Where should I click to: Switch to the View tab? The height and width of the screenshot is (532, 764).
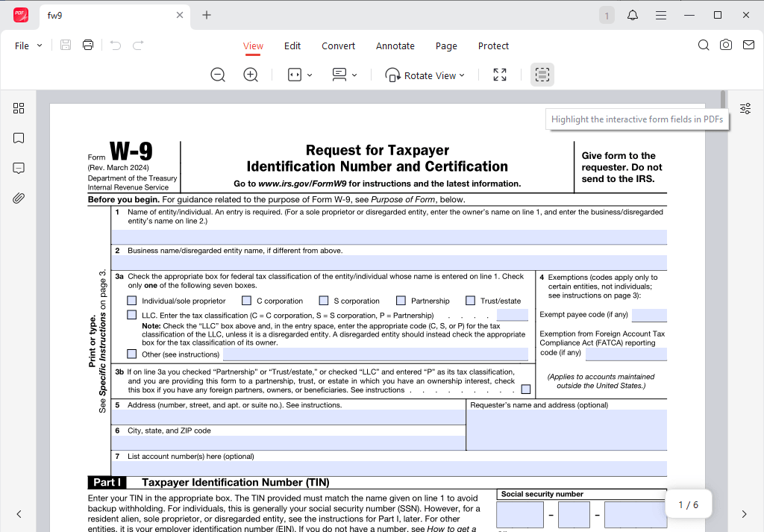click(x=253, y=46)
